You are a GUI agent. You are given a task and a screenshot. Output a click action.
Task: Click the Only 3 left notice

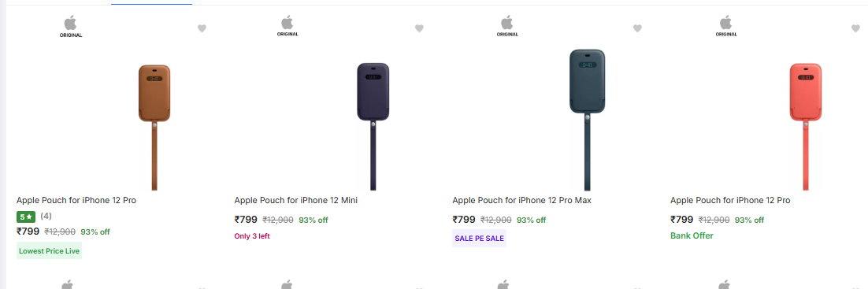point(252,236)
